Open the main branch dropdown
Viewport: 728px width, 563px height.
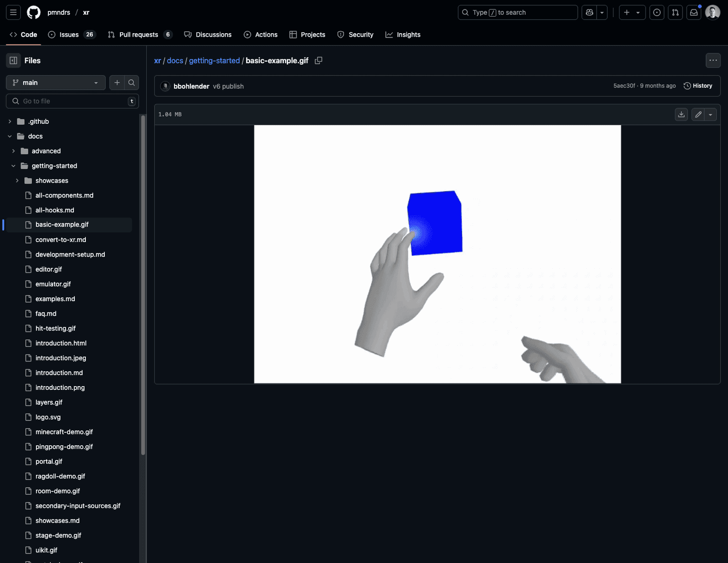pos(55,83)
